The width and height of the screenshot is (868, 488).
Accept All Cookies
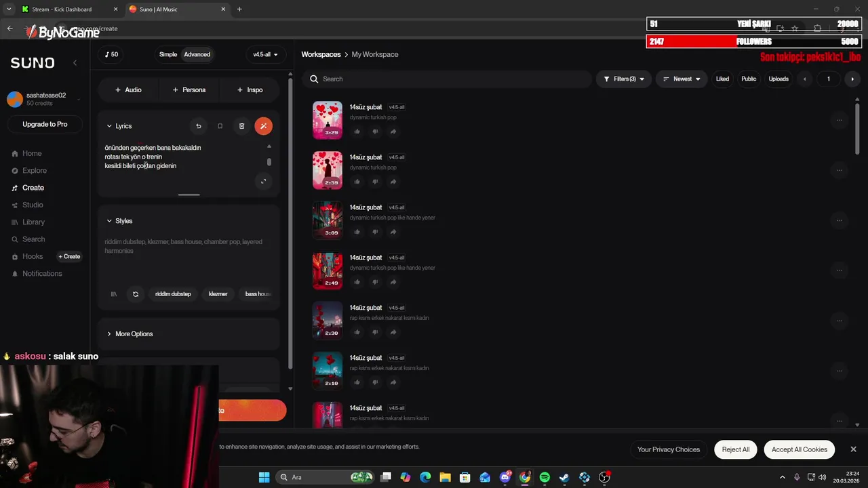tap(800, 449)
